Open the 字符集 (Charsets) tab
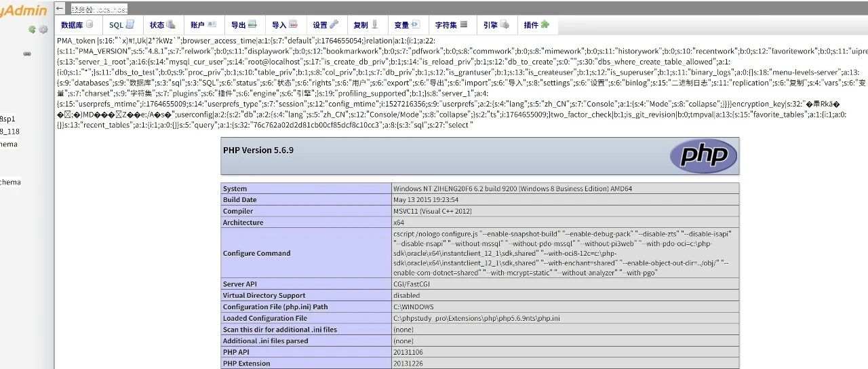 [451, 25]
